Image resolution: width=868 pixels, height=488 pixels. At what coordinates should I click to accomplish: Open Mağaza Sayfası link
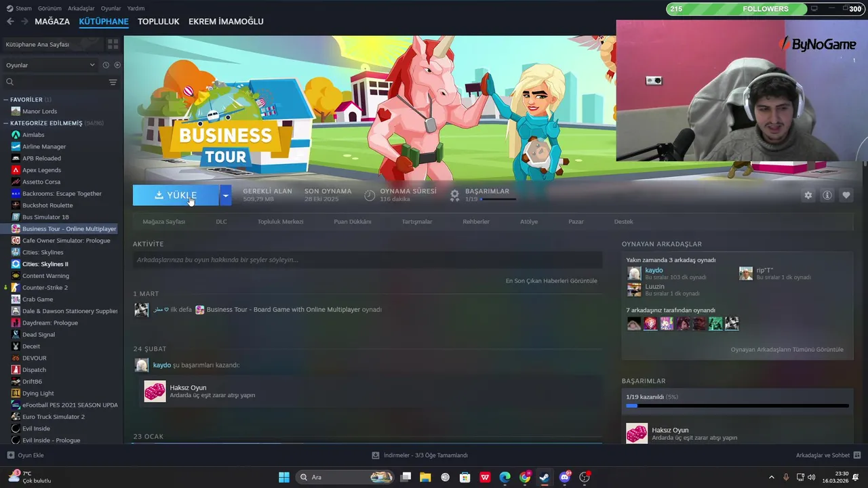163,222
